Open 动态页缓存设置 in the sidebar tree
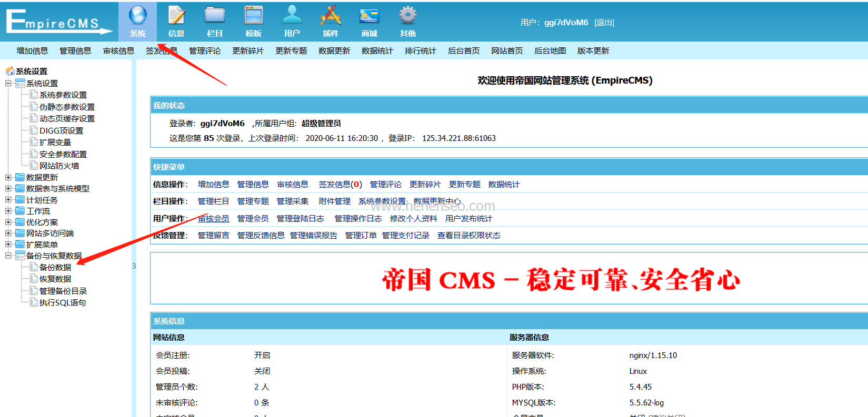Viewport: 868px width, 417px height. tap(67, 118)
